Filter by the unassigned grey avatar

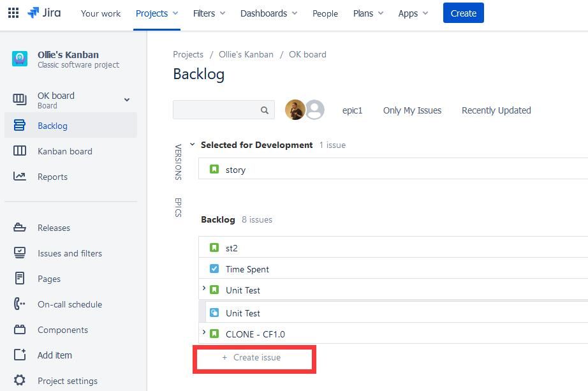pos(315,110)
